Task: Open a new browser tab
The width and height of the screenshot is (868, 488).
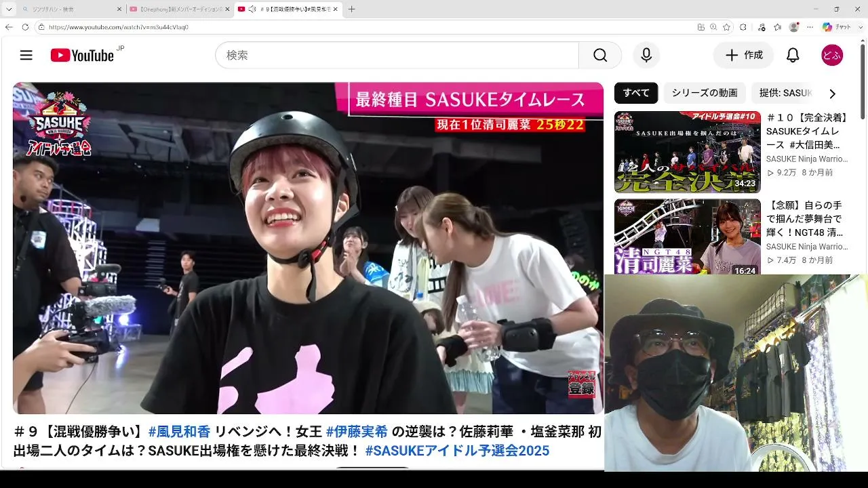Action: tap(351, 9)
